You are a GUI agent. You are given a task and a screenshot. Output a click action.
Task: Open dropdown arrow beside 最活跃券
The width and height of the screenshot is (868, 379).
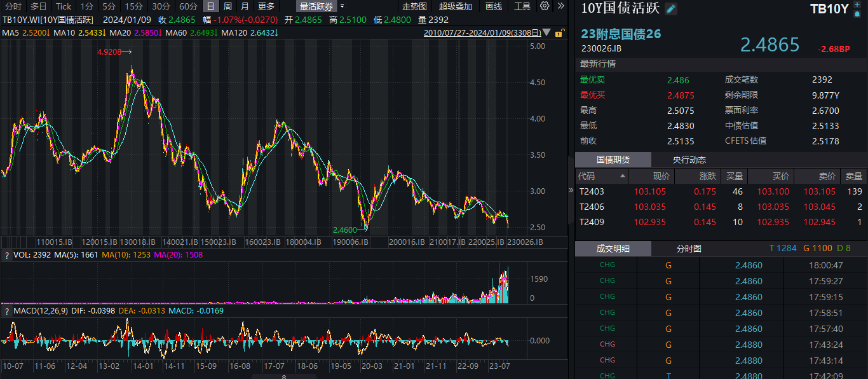pyautogui.click(x=343, y=6)
